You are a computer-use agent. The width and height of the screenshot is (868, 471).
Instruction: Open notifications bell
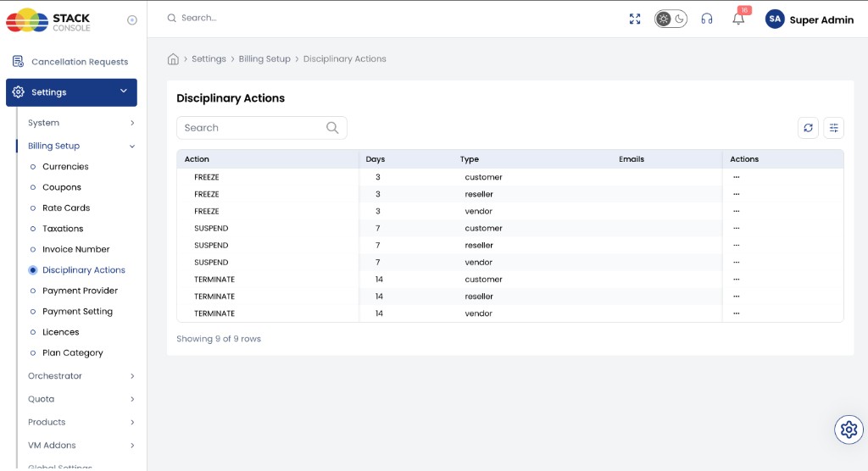click(x=738, y=19)
